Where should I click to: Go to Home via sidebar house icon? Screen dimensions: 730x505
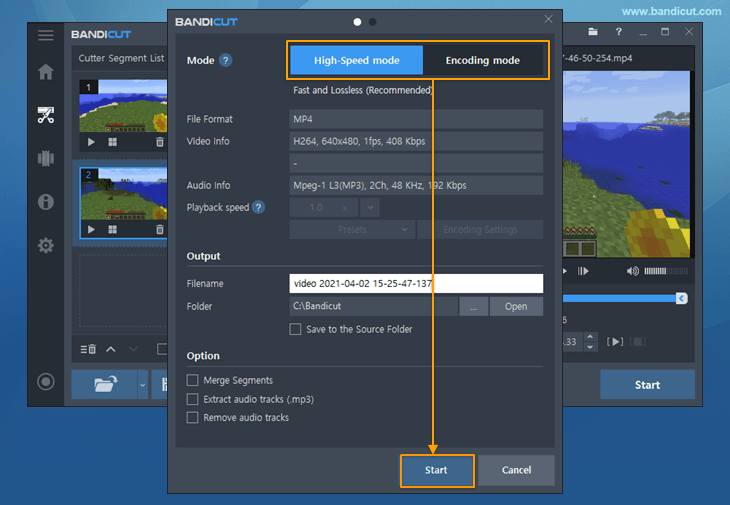(46, 72)
